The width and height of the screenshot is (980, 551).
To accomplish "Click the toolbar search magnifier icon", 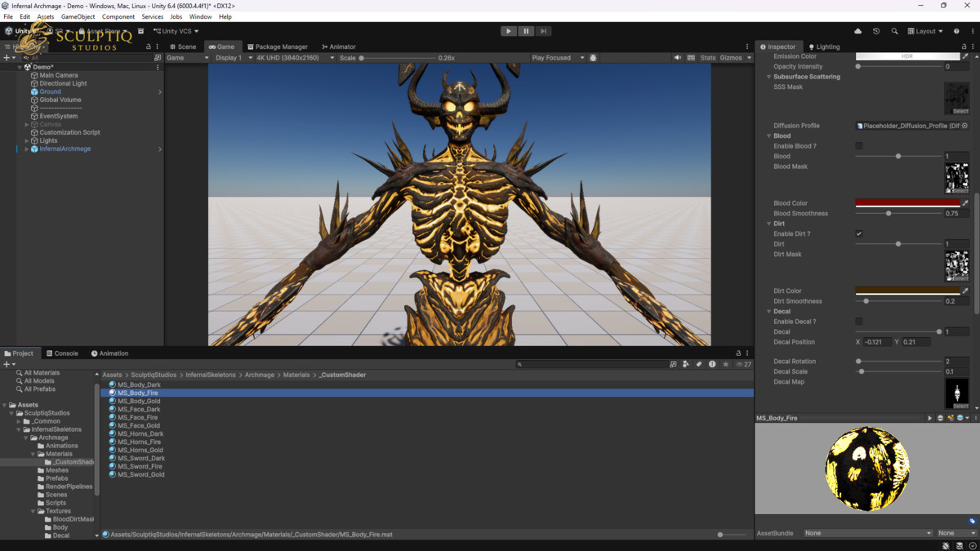I will [894, 31].
